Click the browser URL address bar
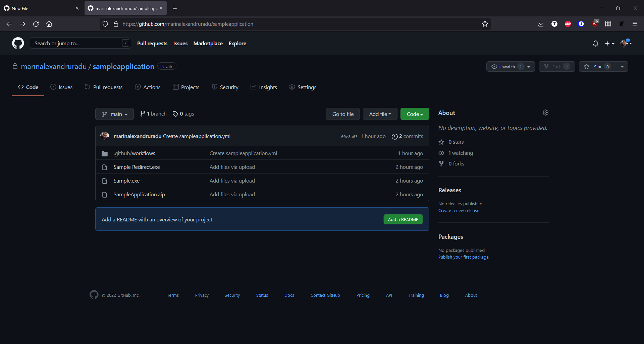644x344 pixels. point(295,24)
